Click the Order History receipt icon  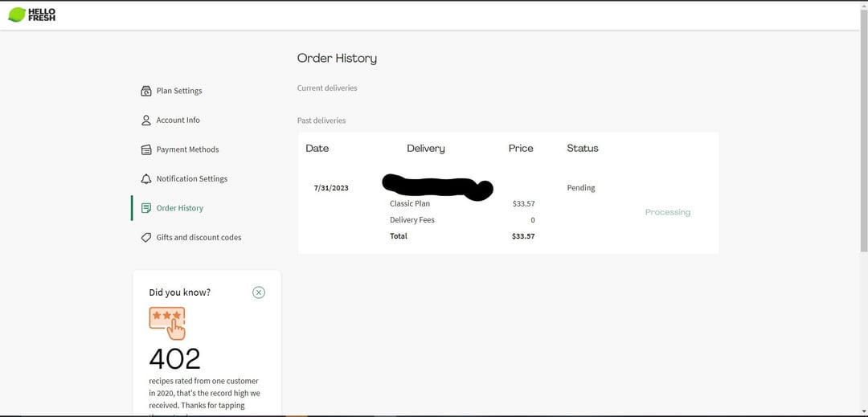146,208
